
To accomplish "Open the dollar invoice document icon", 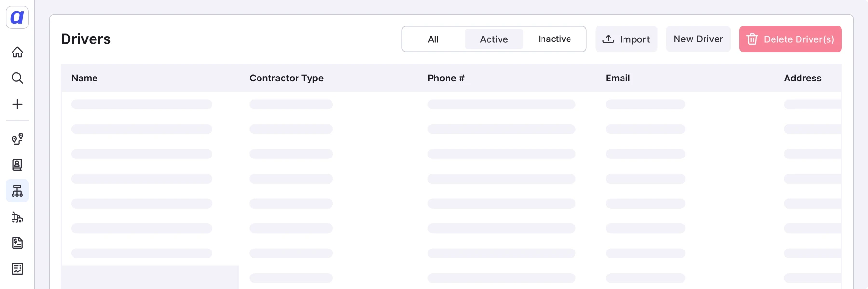I will 17,243.
